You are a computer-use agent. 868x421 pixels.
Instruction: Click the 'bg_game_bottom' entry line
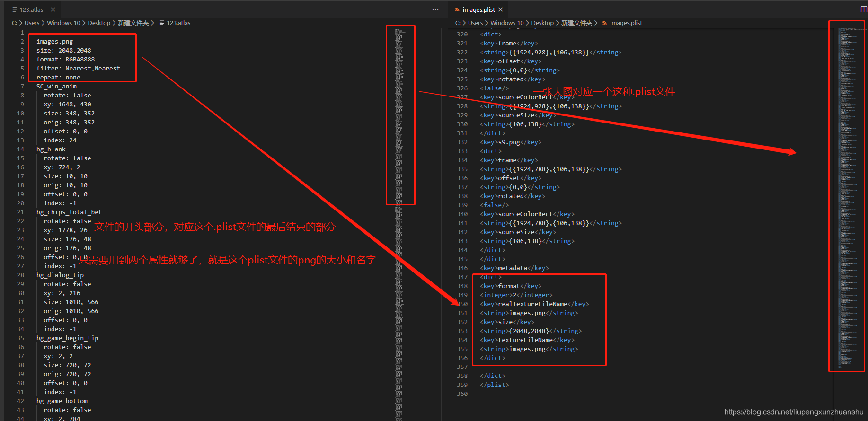point(62,401)
